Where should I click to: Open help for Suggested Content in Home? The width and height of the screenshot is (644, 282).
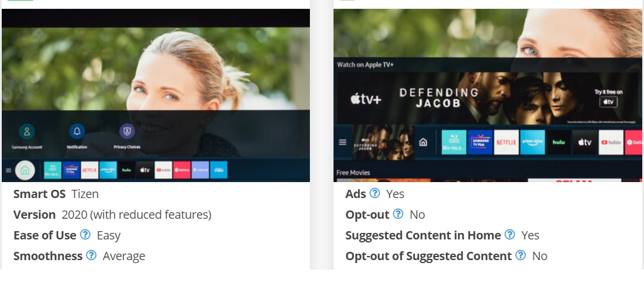click(x=509, y=235)
